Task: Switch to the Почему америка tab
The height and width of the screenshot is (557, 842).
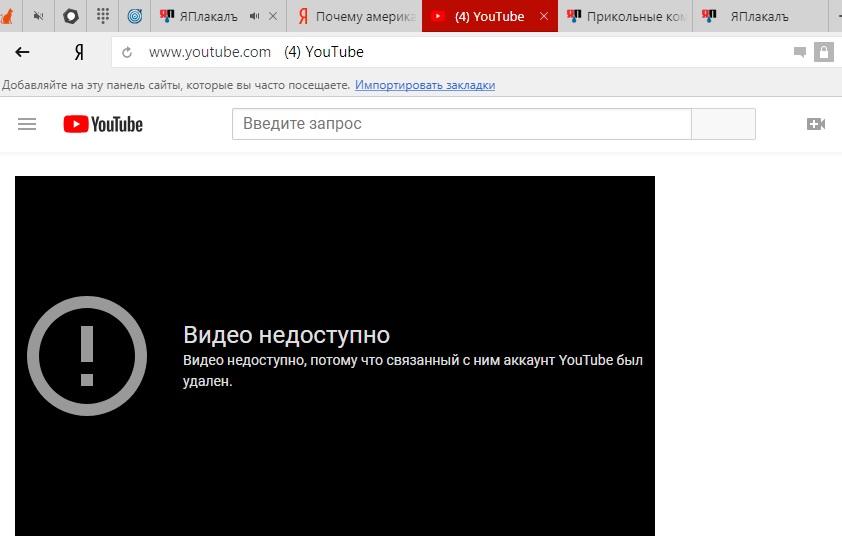Action: pyautogui.click(x=354, y=16)
